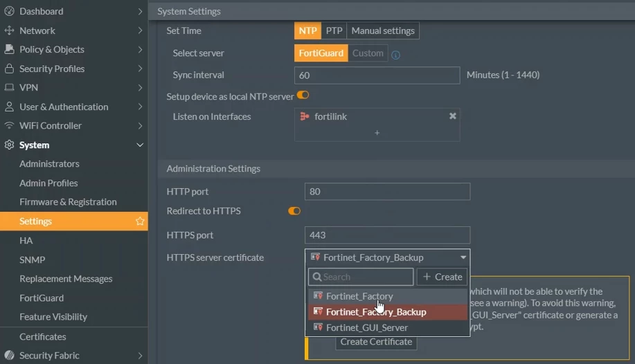Add an interface with the plus sign
635x364 pixels.
point(377,133)
